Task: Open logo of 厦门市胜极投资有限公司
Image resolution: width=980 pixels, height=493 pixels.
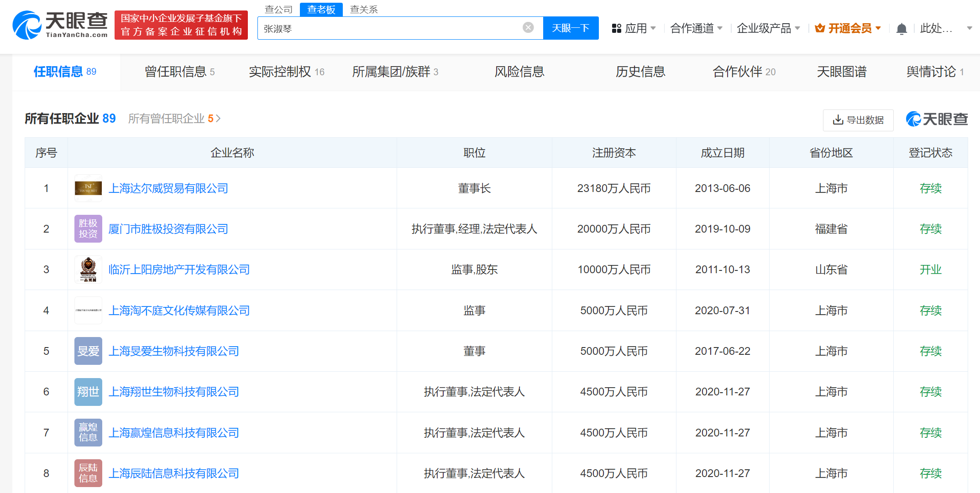Action: 88,228
